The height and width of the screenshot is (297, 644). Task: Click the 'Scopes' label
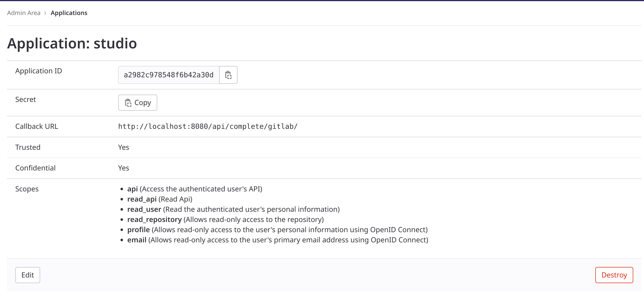tap(27, 189)
